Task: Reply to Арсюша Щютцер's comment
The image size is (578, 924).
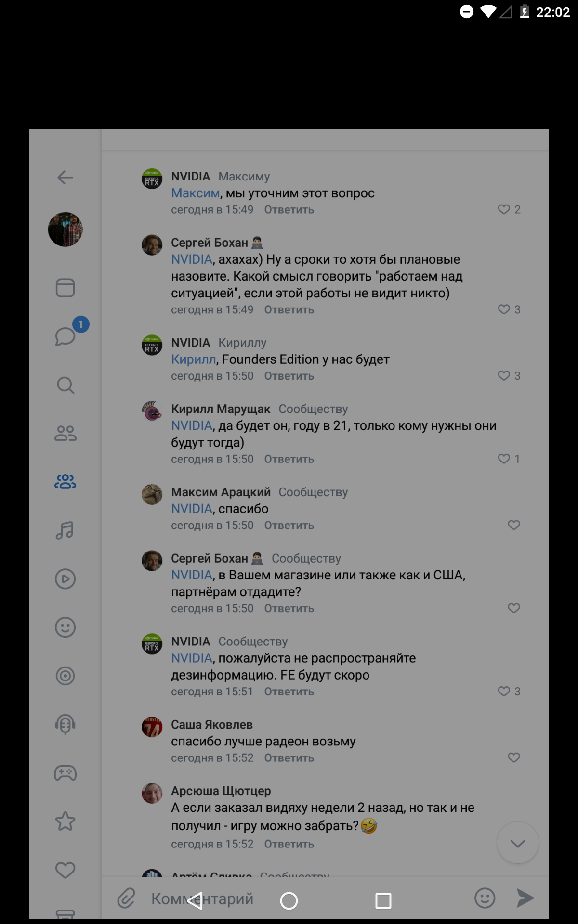Action: pos(289,844)
